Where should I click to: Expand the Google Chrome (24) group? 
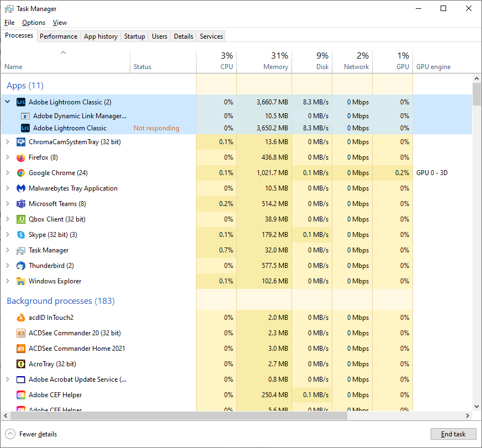8,173
